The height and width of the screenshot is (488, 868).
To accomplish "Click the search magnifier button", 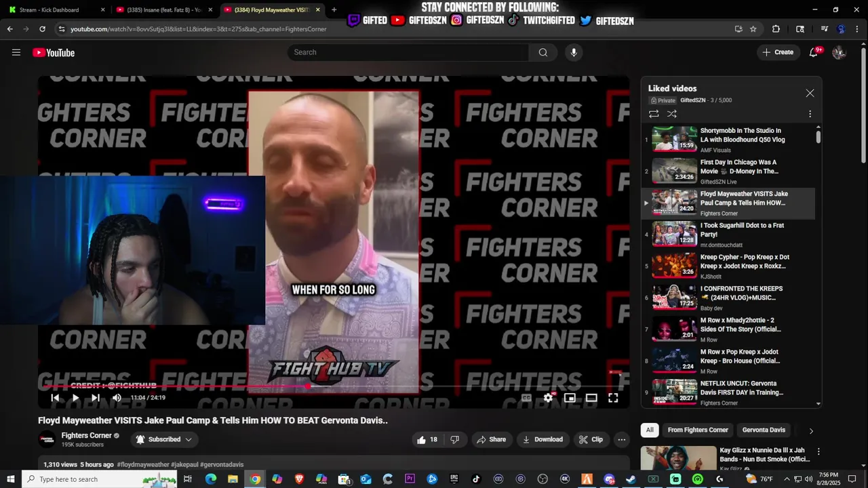I will 543,52.
